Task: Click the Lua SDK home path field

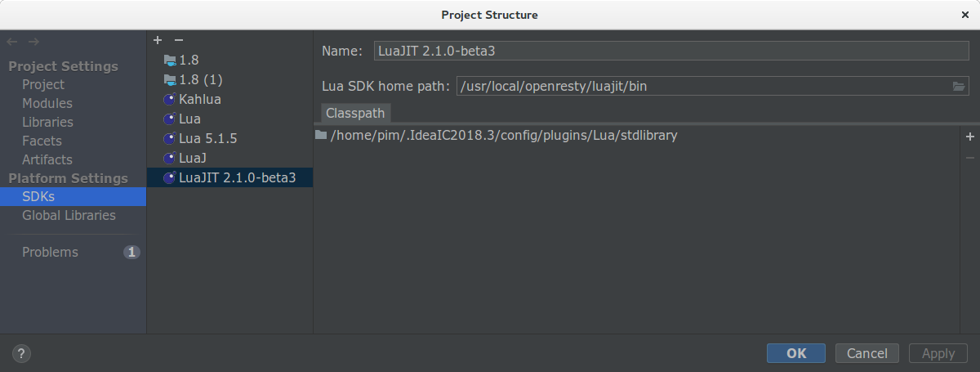Action: [702, 86]
